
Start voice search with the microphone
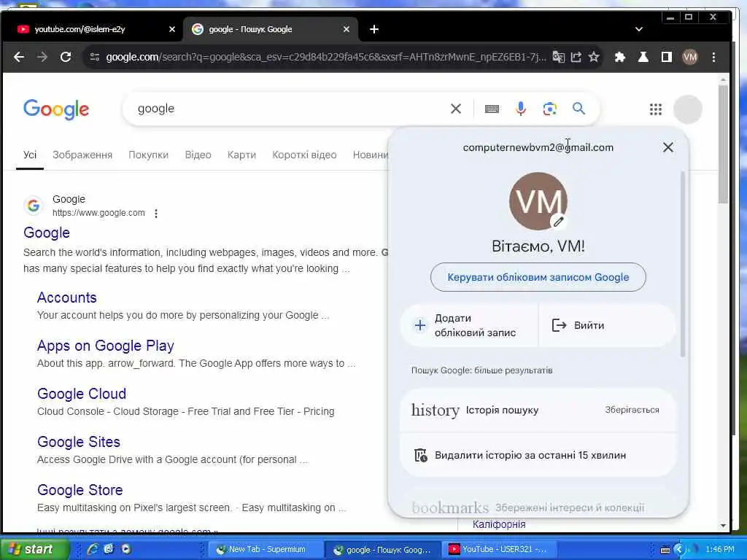coord(521,109)
